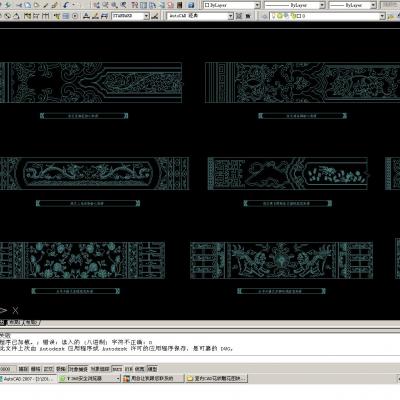The height and width of the screenshot is (400, 400).
Task: Click the Help icon in Standard toolbar
Action: tap(191, 5)
